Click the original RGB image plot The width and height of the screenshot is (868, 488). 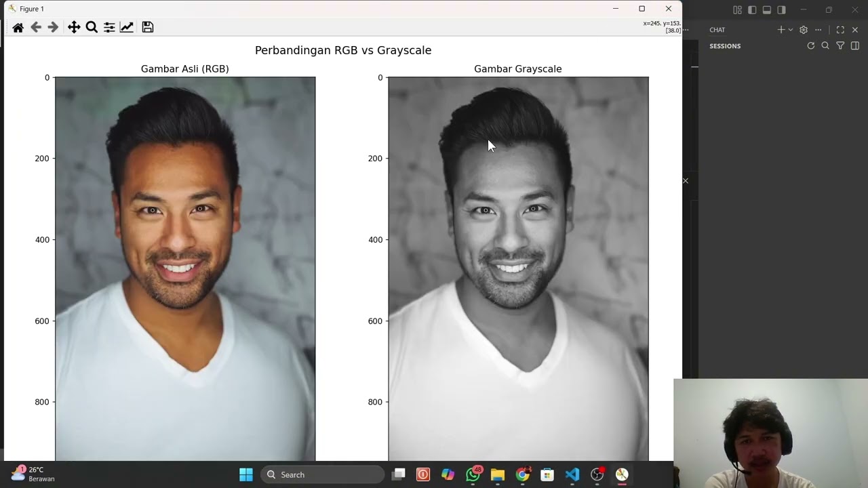[185, 269]
